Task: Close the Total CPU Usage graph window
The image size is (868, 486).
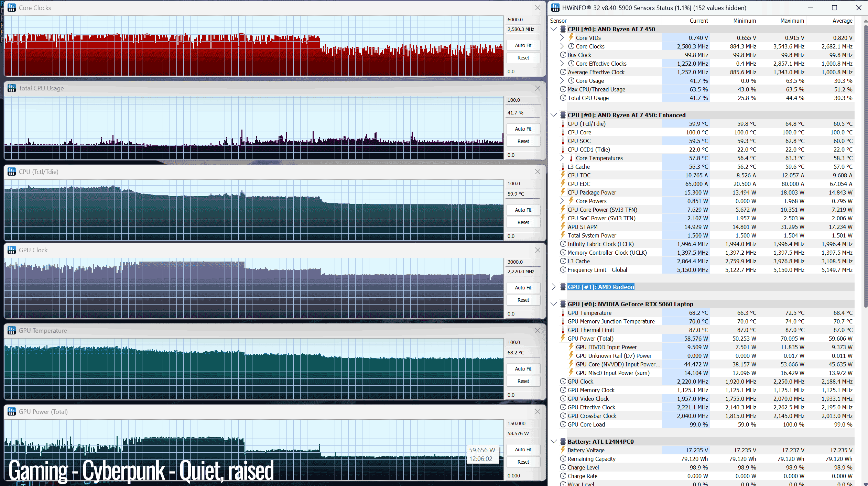Action: [x=538, y=88]
